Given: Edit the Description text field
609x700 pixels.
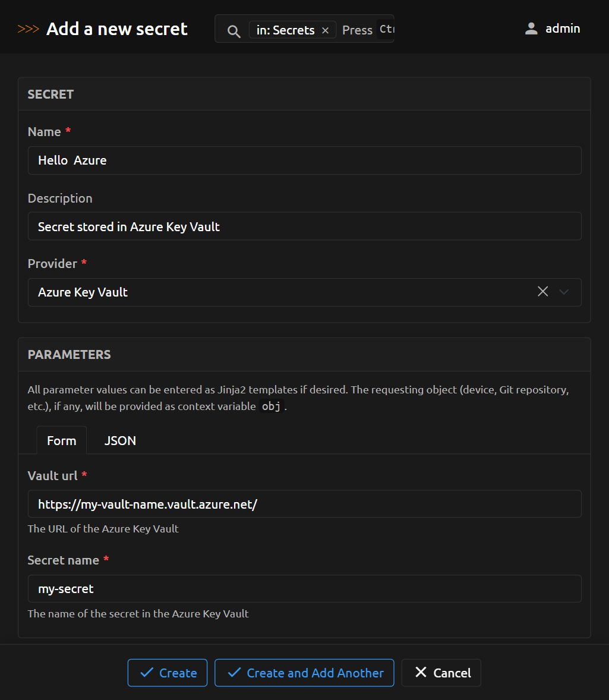Looking at the screenshot, I should pyautogui.click(x=304, y=226).
